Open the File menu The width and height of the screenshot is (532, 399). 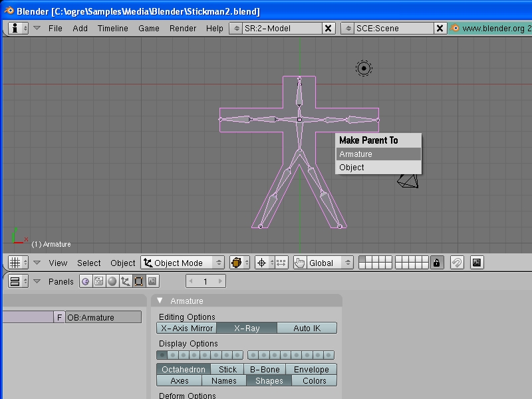click(55, 28)
